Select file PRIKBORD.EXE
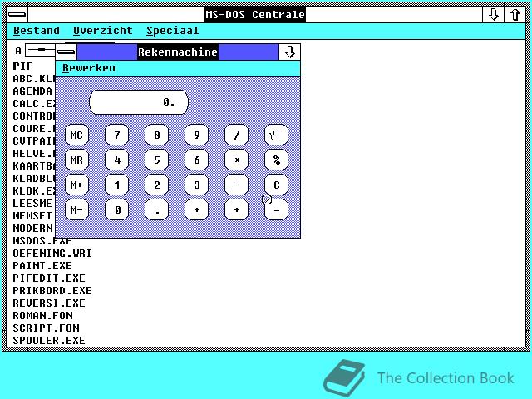Screen dimensions: 532x399 (x=52, y=291)
